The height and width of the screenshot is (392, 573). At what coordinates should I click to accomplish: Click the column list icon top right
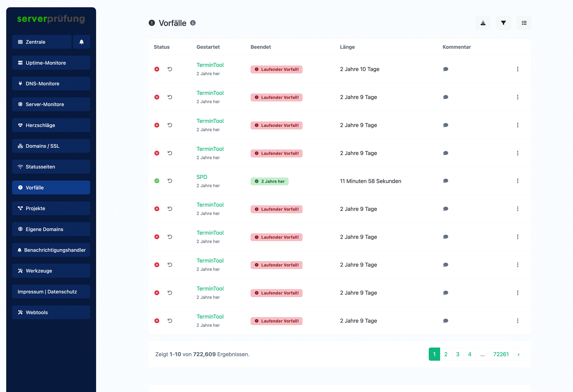click(524, 23)
